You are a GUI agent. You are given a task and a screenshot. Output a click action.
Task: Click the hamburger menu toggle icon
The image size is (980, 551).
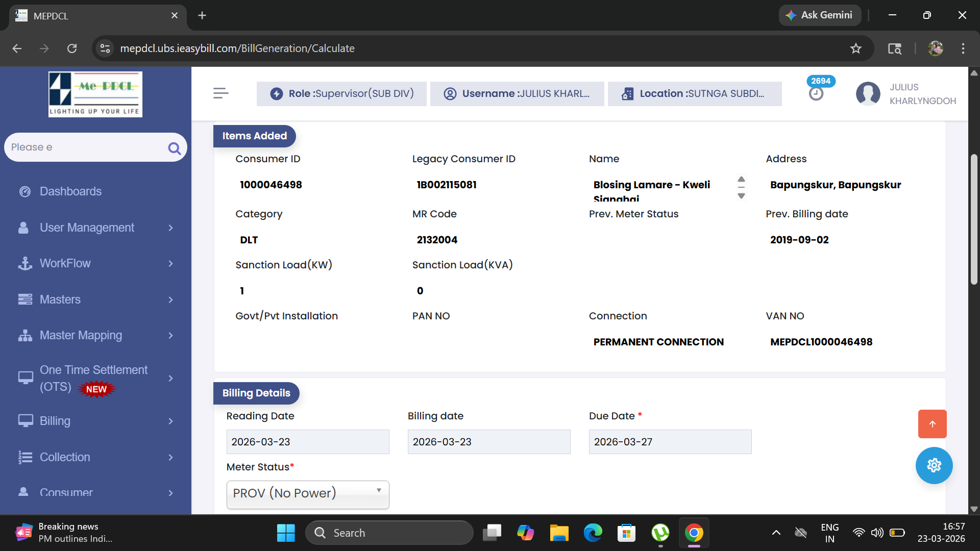tap(220, 93)
